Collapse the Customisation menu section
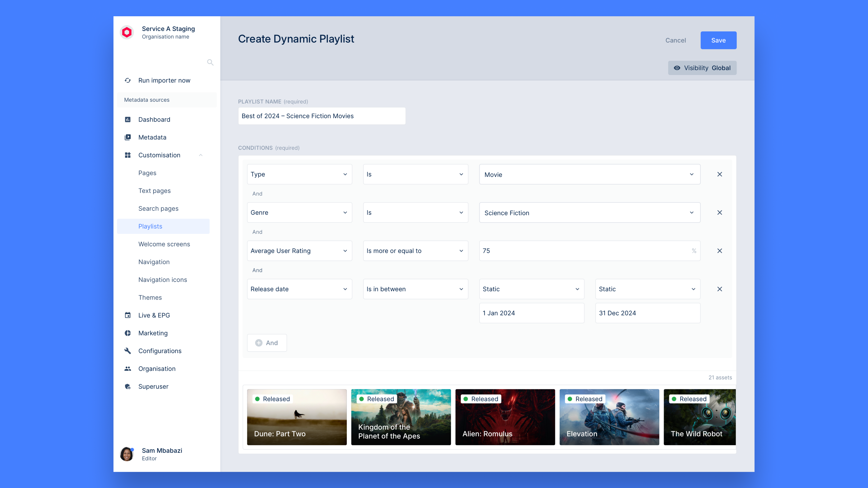Viewport: 868px width, 488px height. 200,155
